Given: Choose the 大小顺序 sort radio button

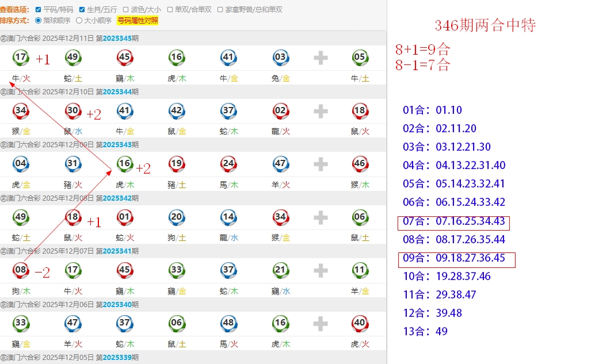Looking at the screenshot, I should (x=79, y=21).
